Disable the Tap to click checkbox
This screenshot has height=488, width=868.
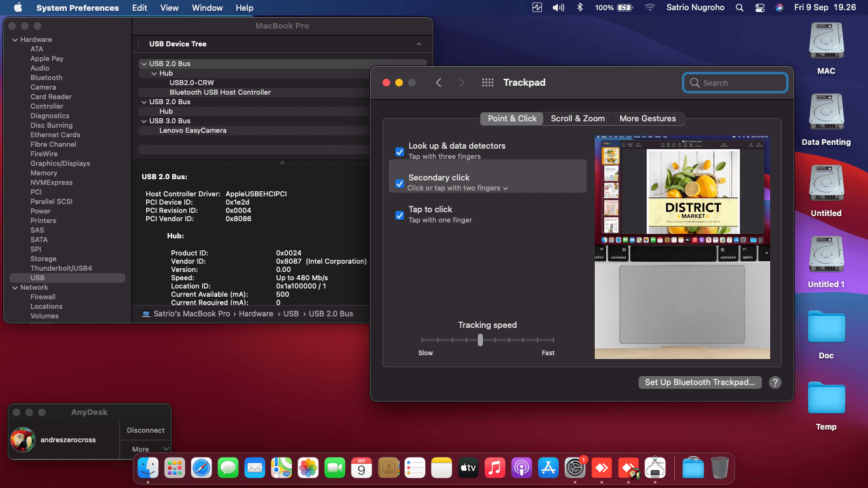400,215
